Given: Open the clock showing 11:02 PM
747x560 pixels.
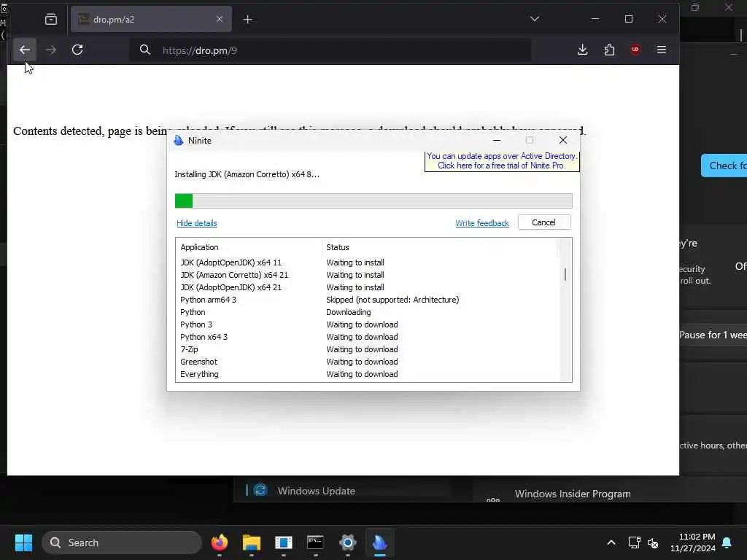Looking at the screenshot, I should pyautogui.click(x=693, y=542).
